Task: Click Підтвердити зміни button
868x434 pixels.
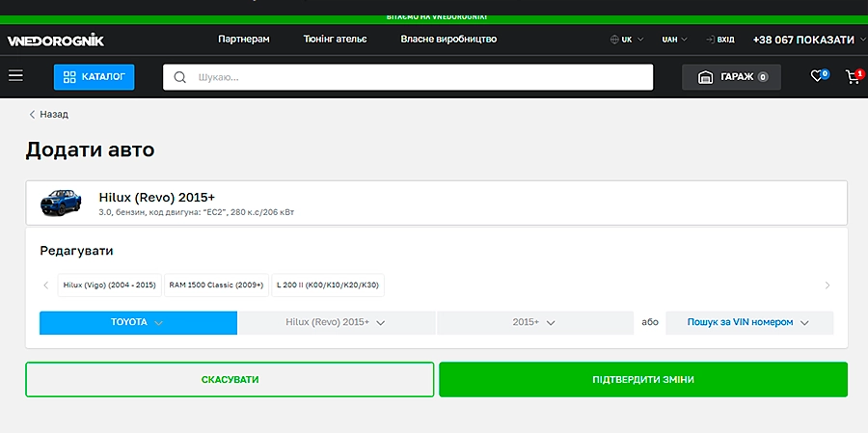Action: tap(642, 380)
